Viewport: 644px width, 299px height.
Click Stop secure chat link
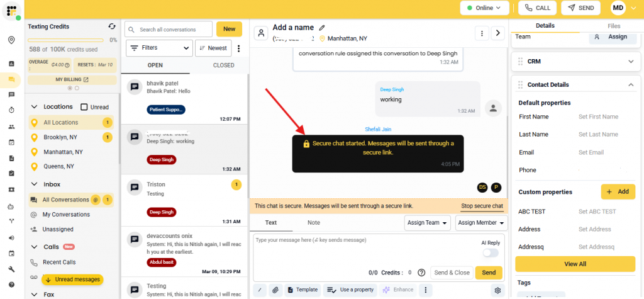click(482, 206)
